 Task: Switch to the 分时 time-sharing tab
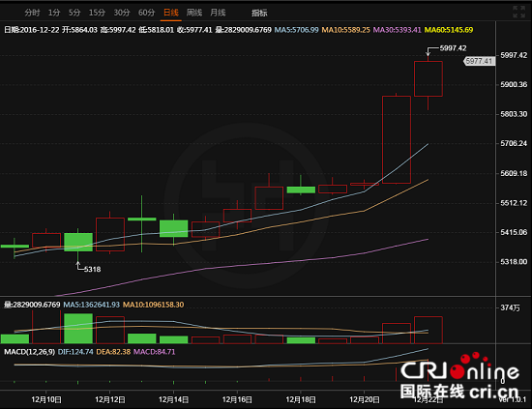pyautogui.click(x=32, y=13)
